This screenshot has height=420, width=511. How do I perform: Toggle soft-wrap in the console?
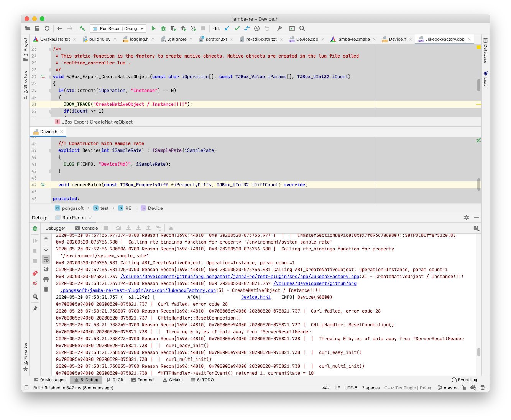tap(46, 259)
